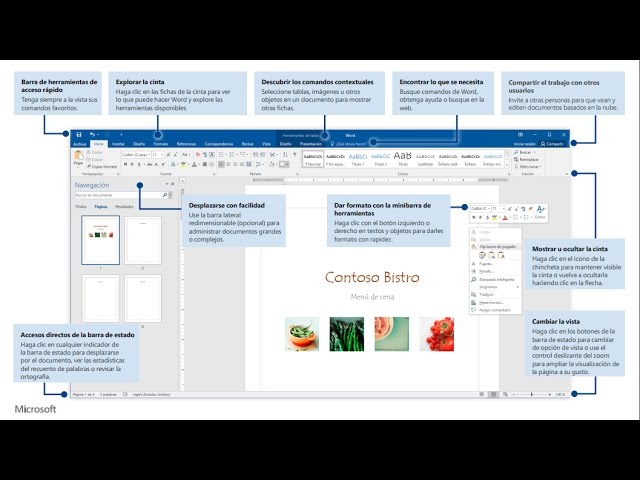The width and height of the screenshot is (640, 480).
Task: Click the ribbon font color red A
Action: (x=194, y=164)
